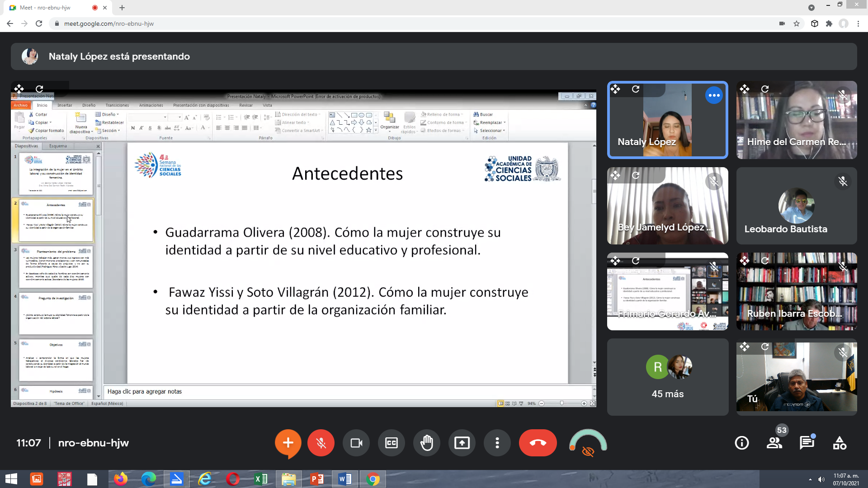Open a new Chrome tab
Screen dimensions: 868x488
click(122, 8)
